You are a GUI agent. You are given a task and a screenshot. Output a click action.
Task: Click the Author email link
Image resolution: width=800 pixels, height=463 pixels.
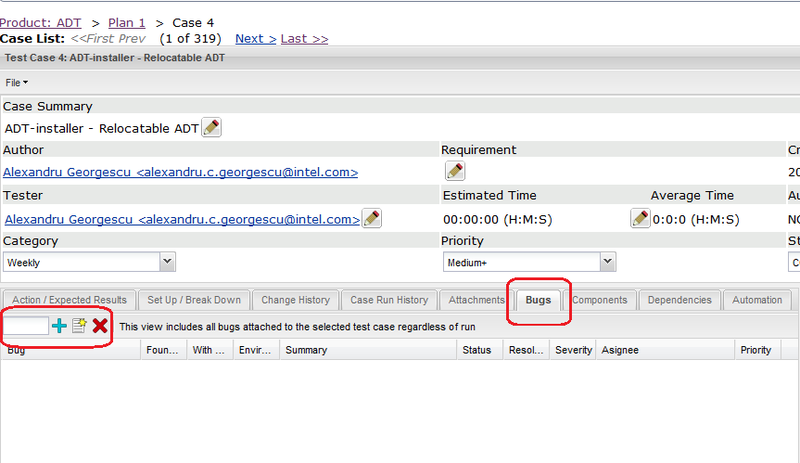[180, 172]
